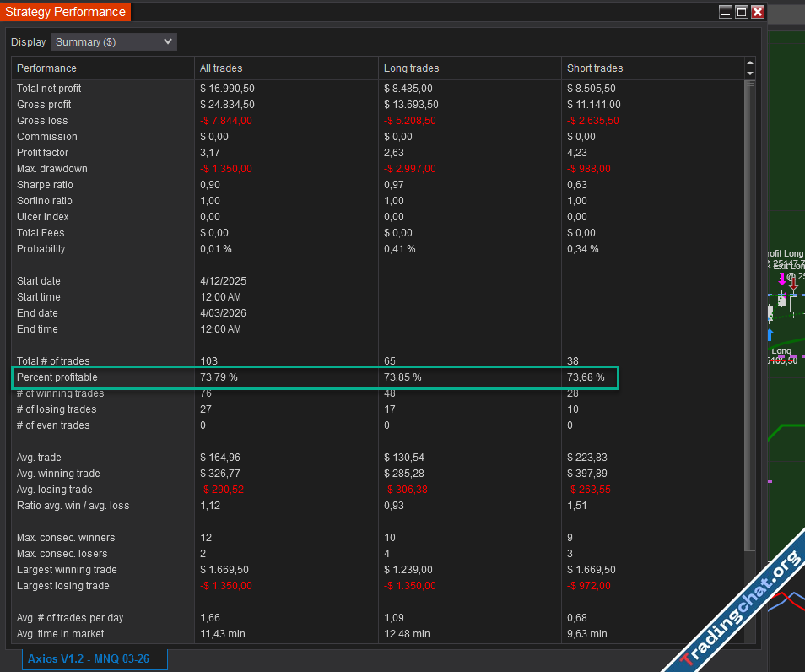Select the Total net profit row label
Viewport: 805px width, 672px height.
coord(49,89)
